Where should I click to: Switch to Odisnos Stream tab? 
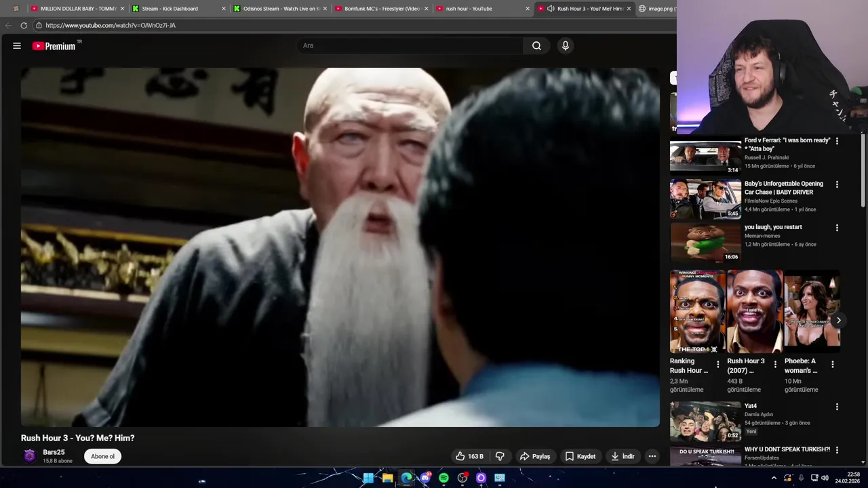pyautogui.click(x=279, y=9)
